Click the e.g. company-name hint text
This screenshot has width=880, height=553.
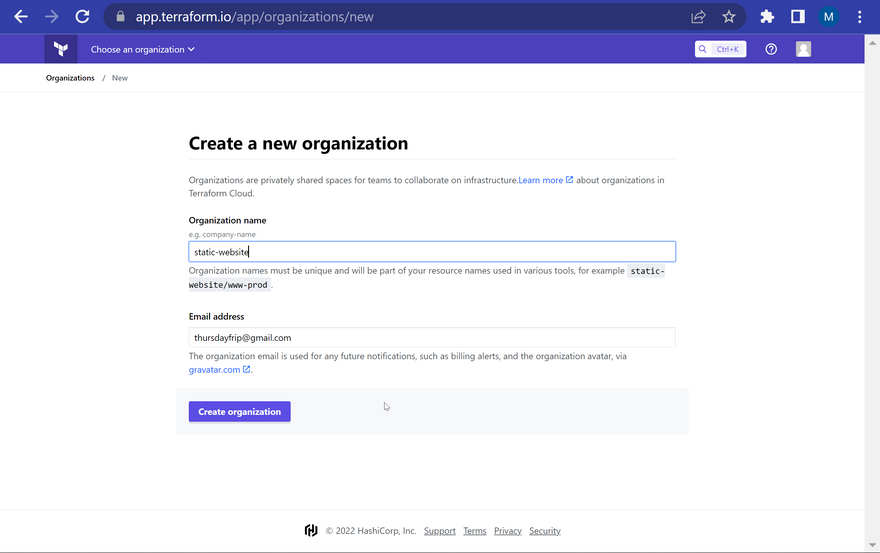click(x=222, y=235)
